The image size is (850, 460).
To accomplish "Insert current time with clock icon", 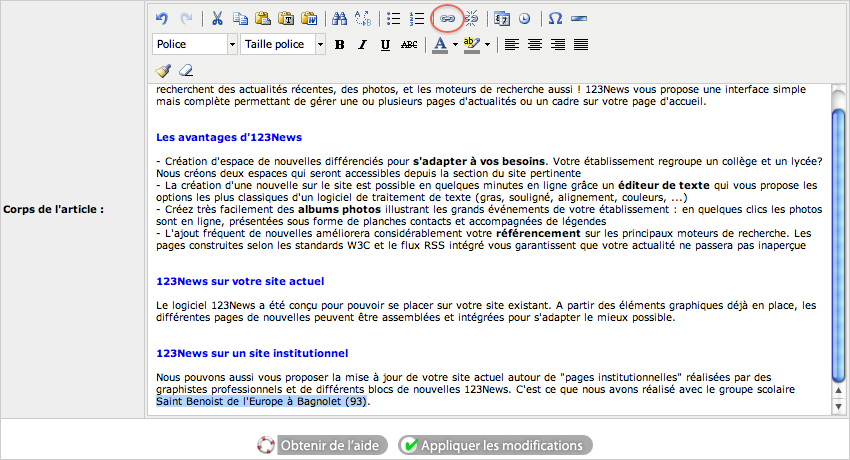I will tap(526, 18).
